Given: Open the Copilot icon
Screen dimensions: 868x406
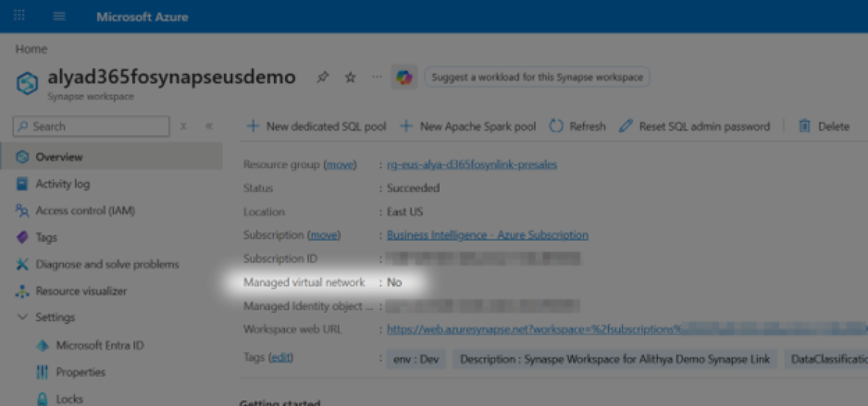Looking at the screenshot, I should point(404,77).
